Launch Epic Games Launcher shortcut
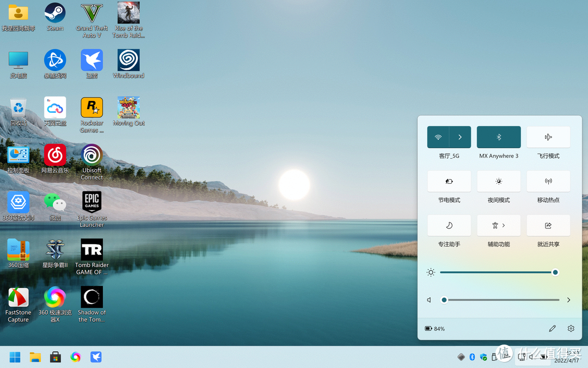 [91, 202]
